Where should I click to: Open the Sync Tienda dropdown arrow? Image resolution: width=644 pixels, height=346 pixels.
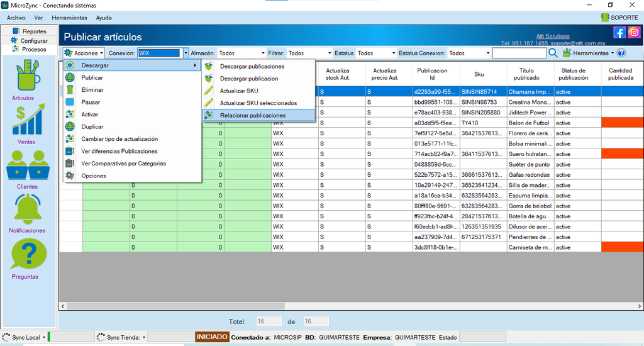[144, 337]
